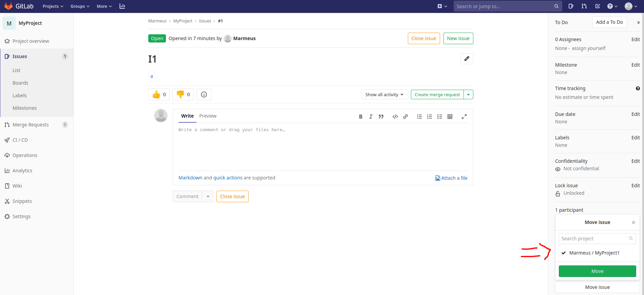Give a thumbs up reaction

pos(159,94)
